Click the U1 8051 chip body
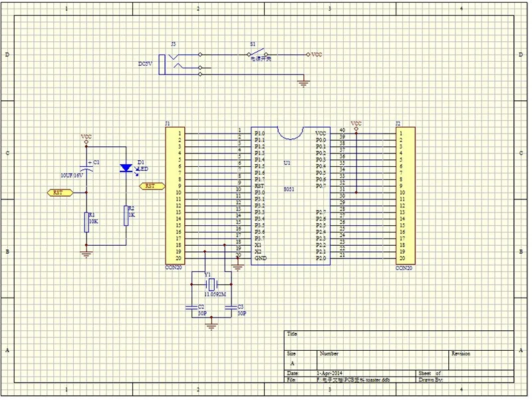 (x=291, y=196)
